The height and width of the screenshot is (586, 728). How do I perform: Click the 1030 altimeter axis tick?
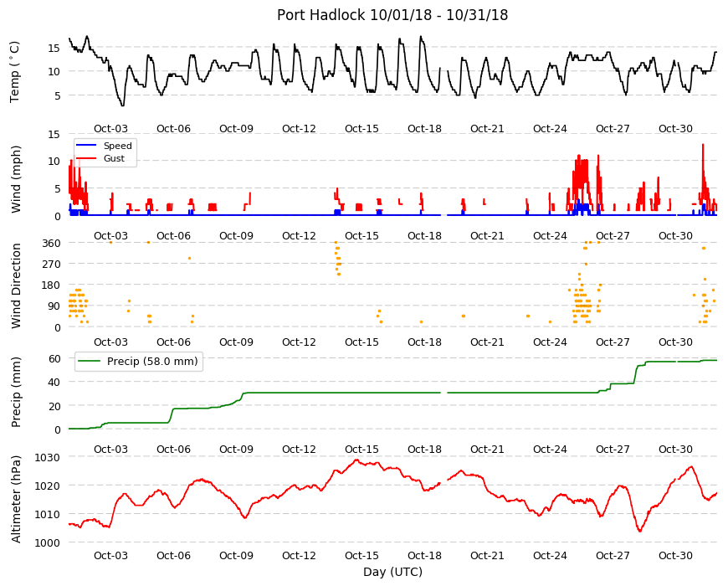(x=48, y=457)
